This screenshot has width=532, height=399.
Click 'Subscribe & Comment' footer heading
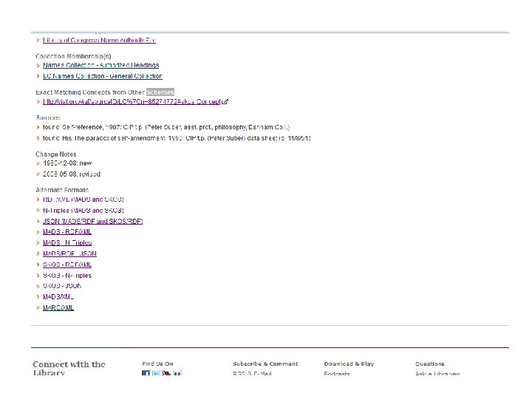coord(265,364)
